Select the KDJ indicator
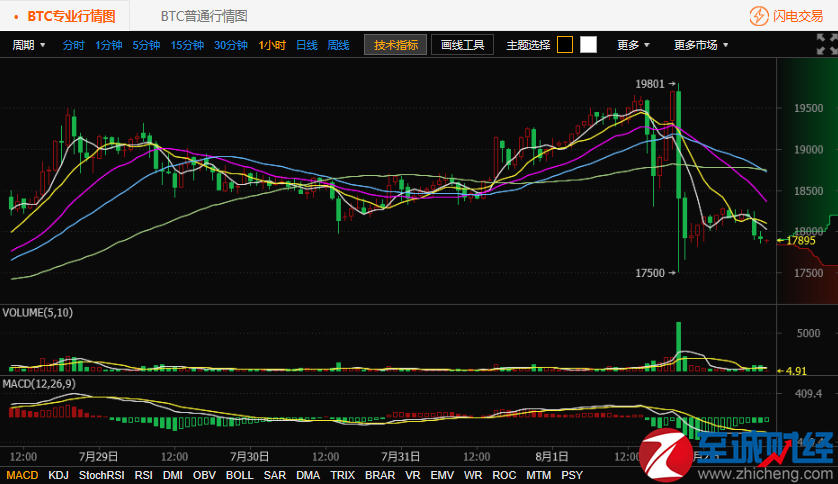This screenshot has width=838, height=484. [x=59, y=475]
